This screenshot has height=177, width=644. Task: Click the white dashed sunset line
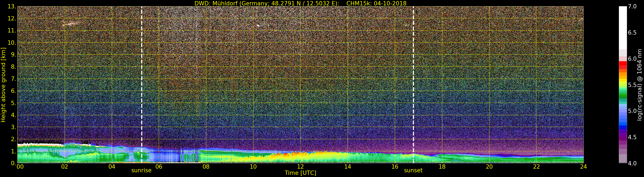(x=413, y=85)
